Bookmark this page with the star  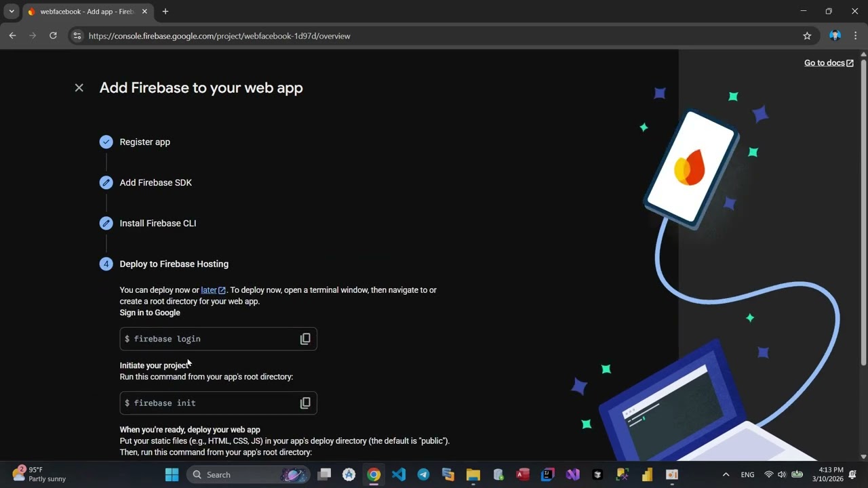coord(807,36)
